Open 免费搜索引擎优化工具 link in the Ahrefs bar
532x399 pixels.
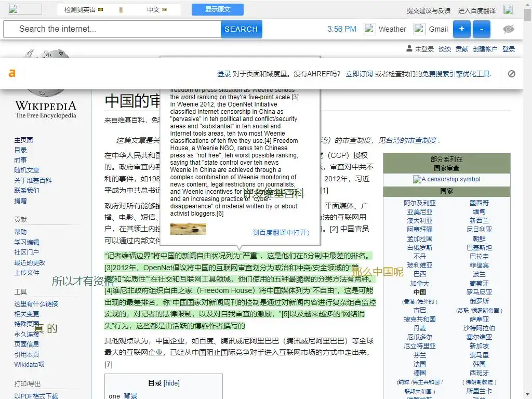[x=455, y=74]
